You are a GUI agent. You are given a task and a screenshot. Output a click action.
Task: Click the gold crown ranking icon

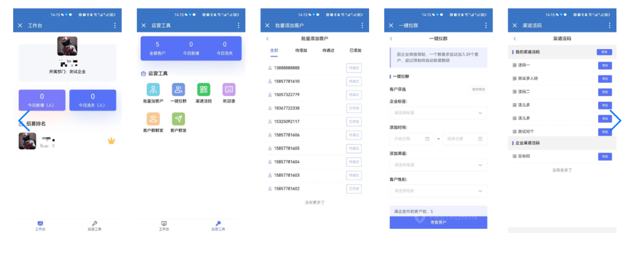point(111,141)
